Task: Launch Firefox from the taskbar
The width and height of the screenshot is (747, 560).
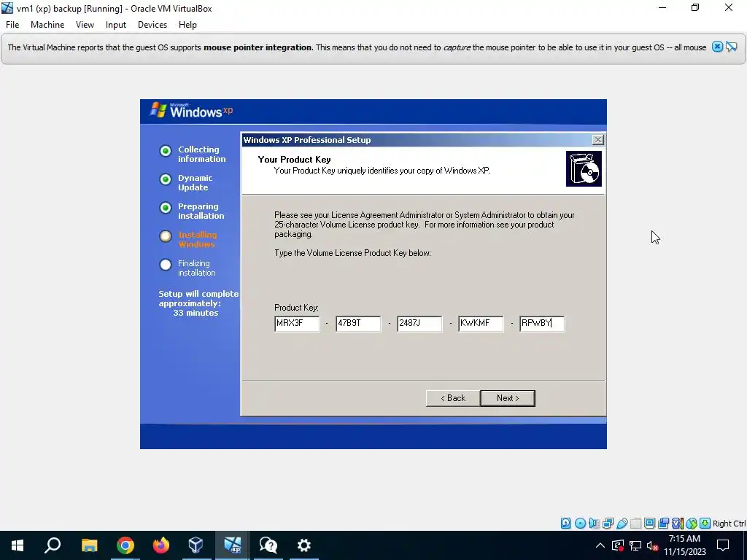Action: coord(160,545)
